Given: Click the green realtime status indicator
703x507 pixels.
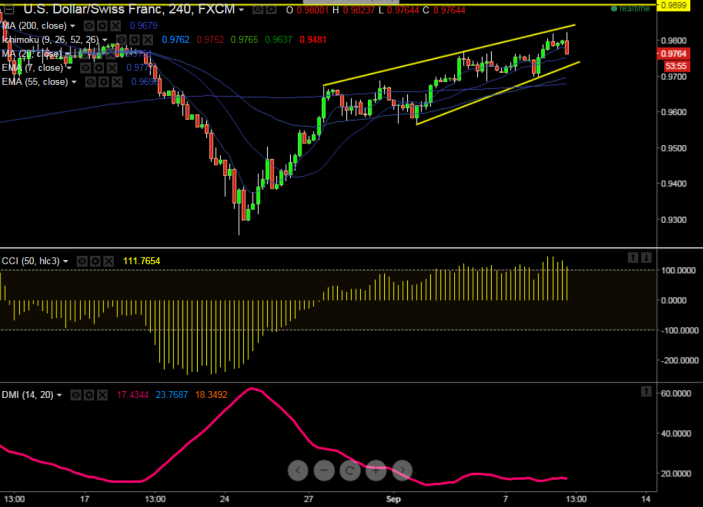Looking at the screenshot, I should [630, 9].
